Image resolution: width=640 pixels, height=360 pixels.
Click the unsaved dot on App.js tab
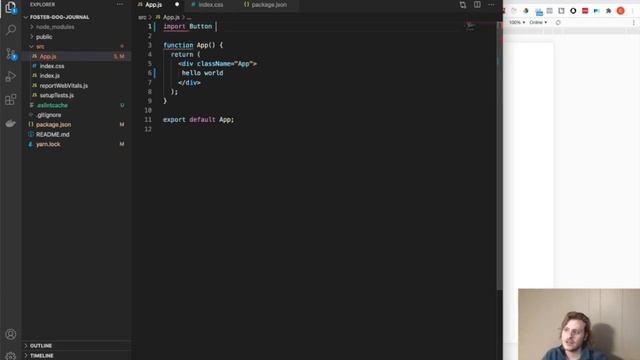coord(177,4)
